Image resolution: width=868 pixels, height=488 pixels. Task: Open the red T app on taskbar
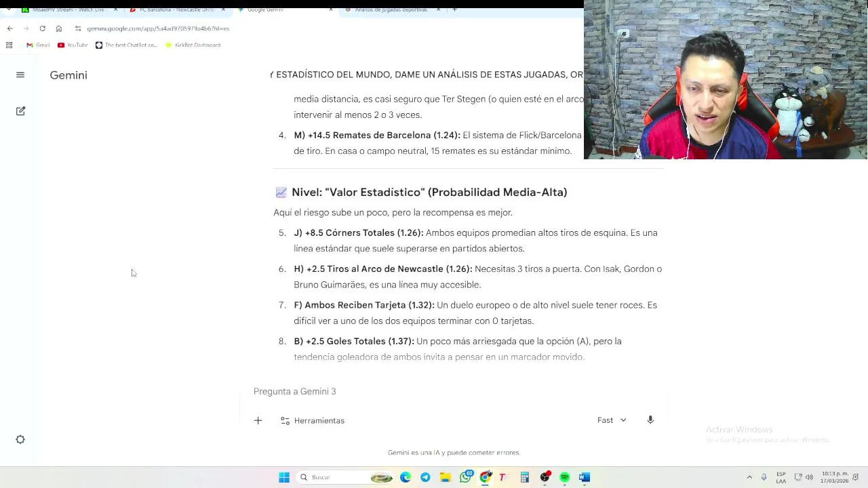coord(502,477)
